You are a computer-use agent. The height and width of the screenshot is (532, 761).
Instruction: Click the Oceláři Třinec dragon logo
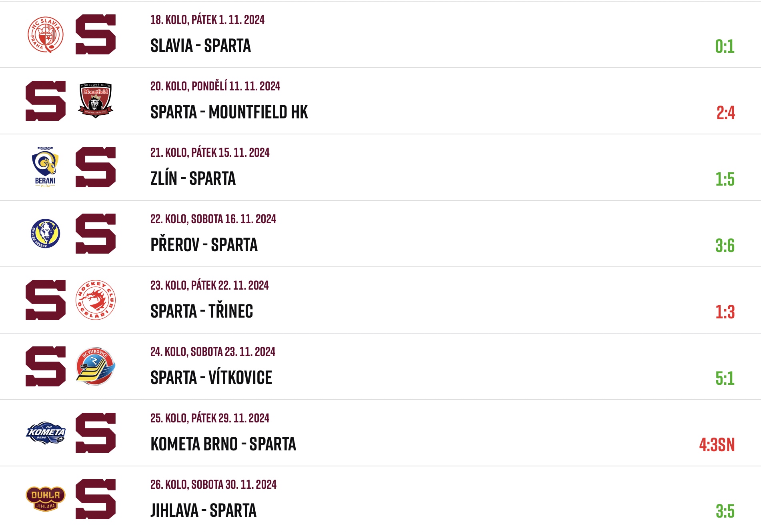[96, 300]
